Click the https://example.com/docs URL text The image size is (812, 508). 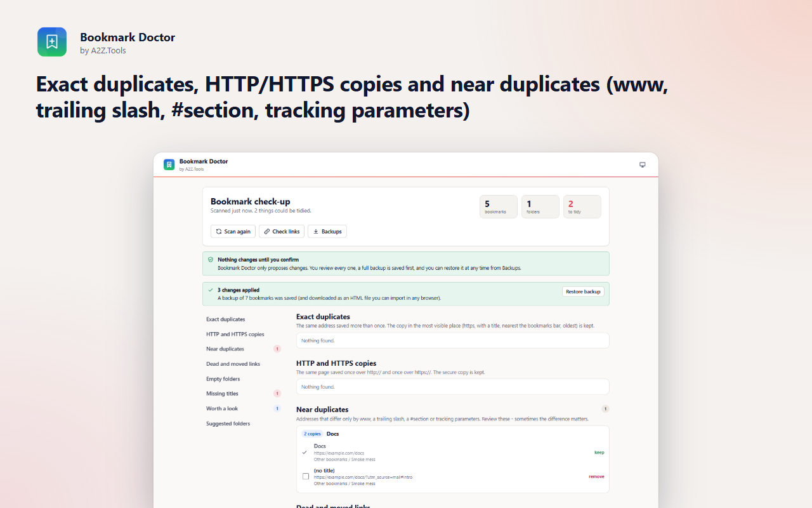click(339, 453)
